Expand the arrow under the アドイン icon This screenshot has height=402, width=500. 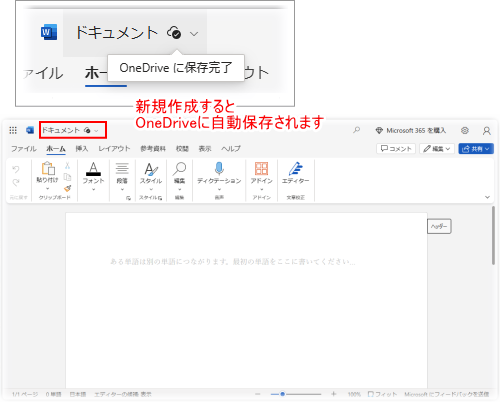(x=261, y=189)
